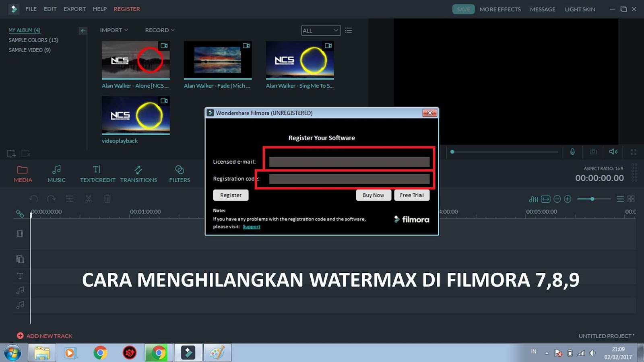
Task: Click the undo icon above the timeline
Action: (x=34, y=199)
